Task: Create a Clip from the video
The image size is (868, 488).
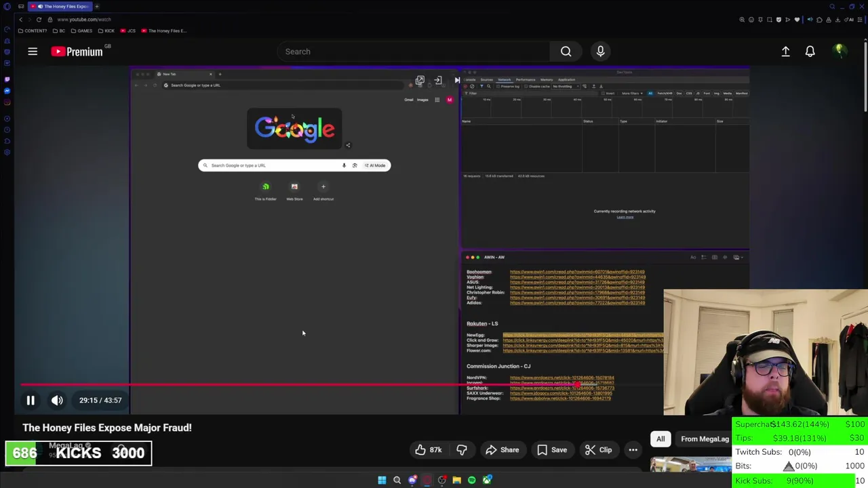Action: 598,450
